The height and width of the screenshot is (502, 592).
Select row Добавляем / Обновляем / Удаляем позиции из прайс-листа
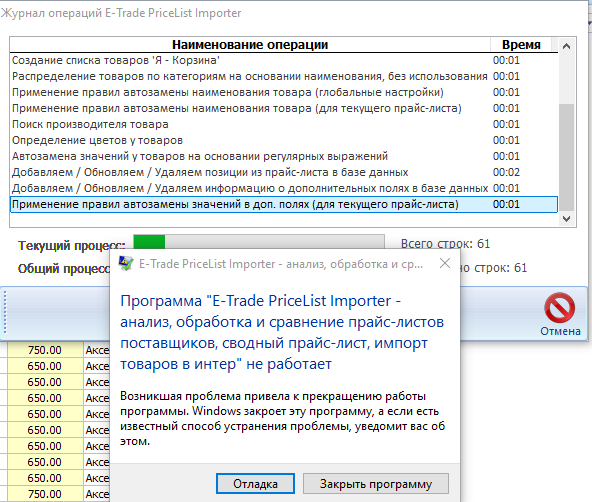coord(284,172)
